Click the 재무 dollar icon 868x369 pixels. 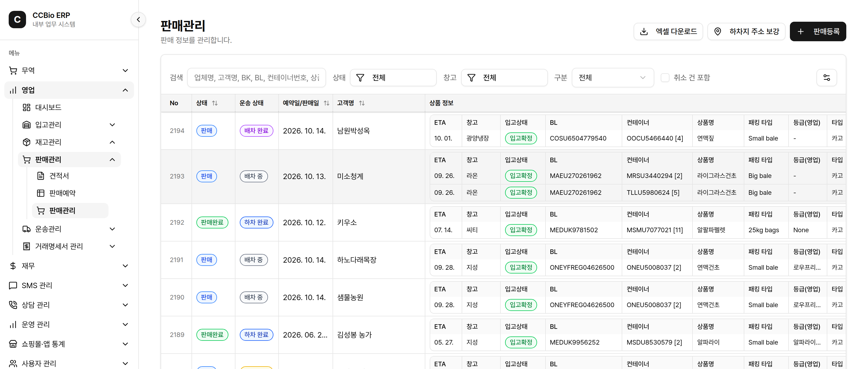click(13, 266)
